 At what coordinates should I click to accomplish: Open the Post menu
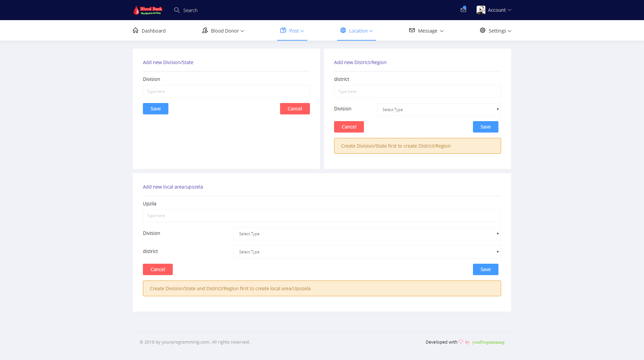292,31
